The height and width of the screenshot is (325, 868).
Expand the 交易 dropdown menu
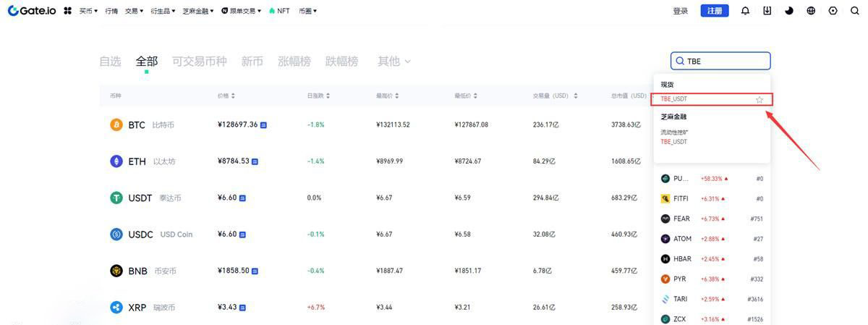click(134, 11)
